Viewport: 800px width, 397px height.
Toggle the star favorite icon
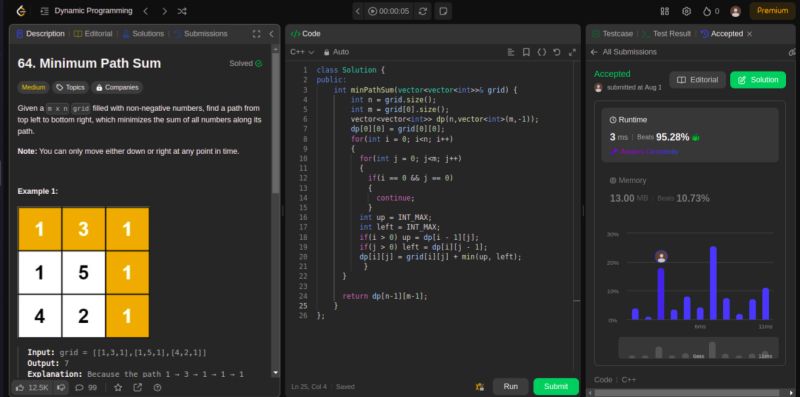118,387
